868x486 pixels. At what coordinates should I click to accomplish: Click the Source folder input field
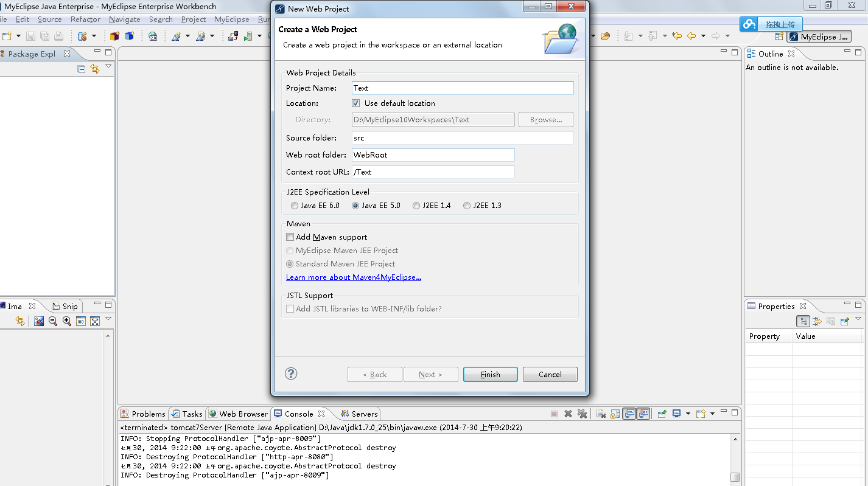click(x=463, y=138)
